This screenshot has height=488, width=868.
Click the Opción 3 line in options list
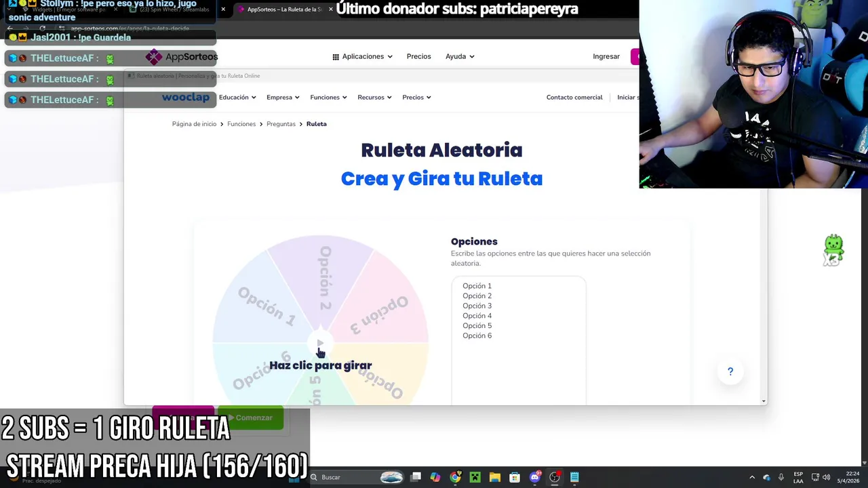pos(477,306)
